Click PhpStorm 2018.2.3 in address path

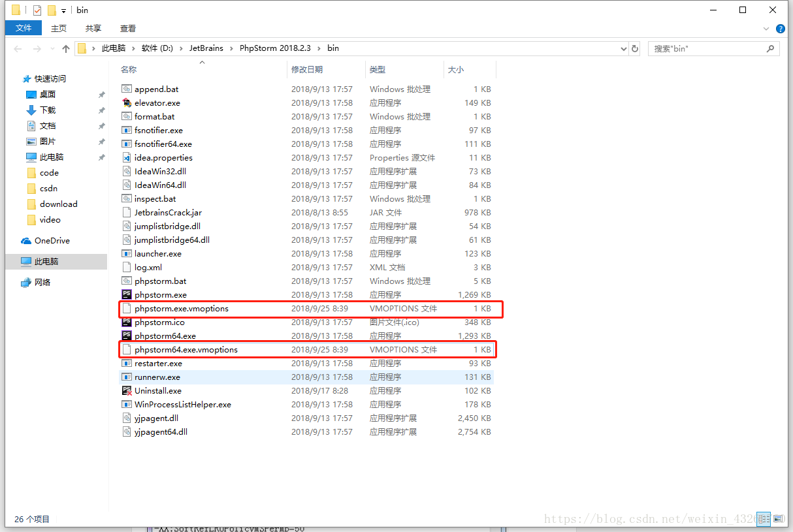click(275, 48)
